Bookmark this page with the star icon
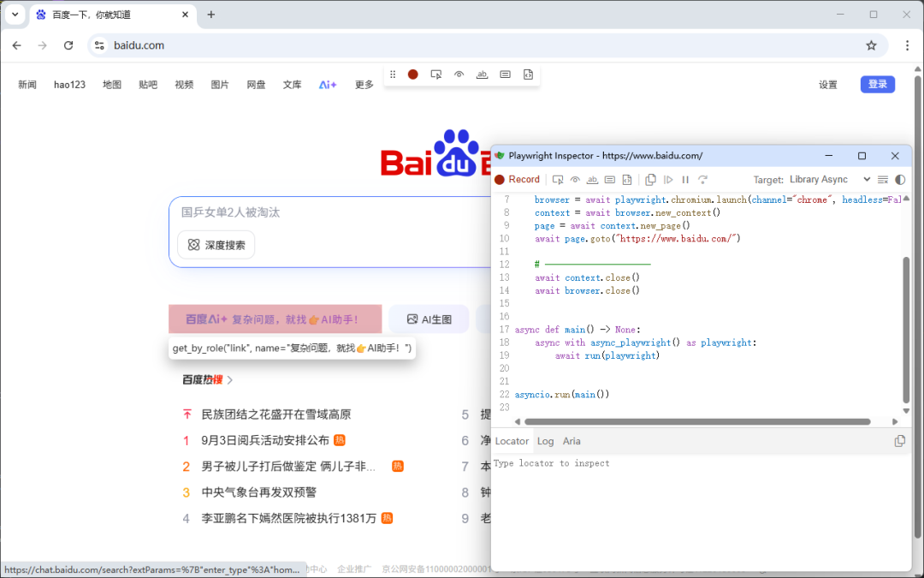This screenshot has height=578, width=924. point(871,45)
